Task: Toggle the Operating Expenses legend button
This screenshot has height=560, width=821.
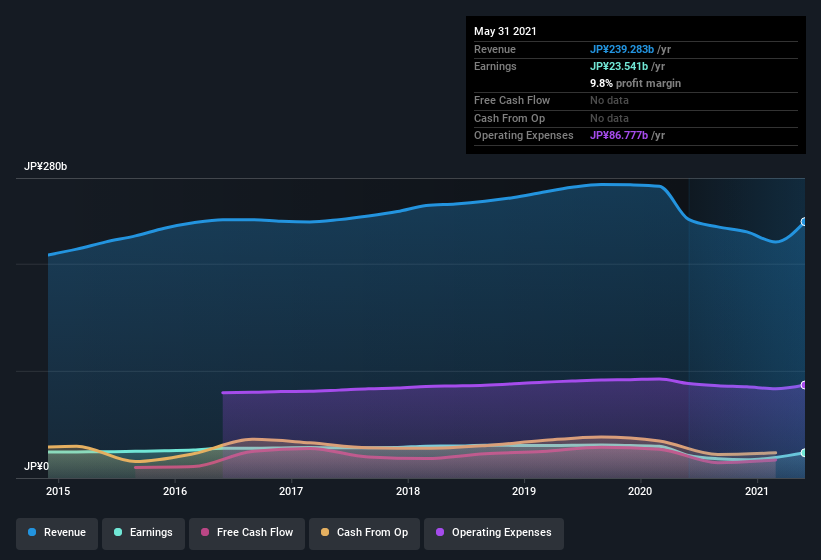Action: pos(494,533)
